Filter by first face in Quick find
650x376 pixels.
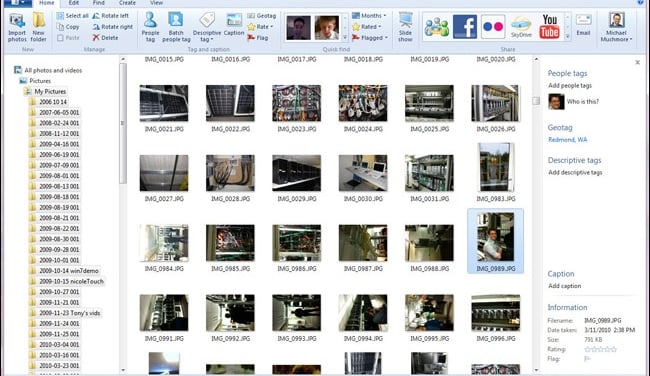tap(298, 28)
